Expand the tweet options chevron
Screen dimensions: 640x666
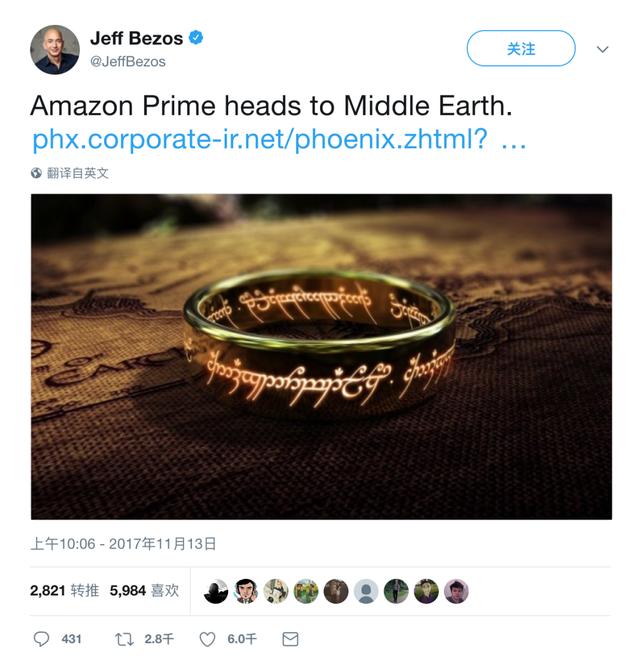coord(602,48)
